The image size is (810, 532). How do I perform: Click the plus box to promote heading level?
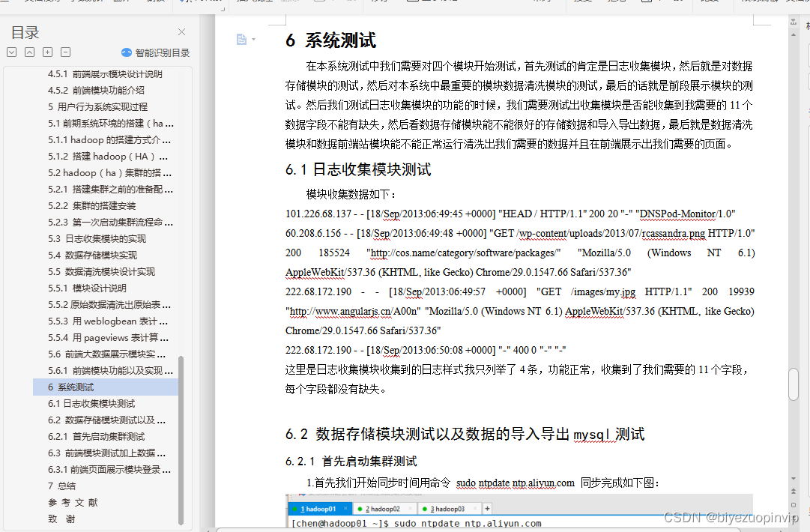coord(47,52)
